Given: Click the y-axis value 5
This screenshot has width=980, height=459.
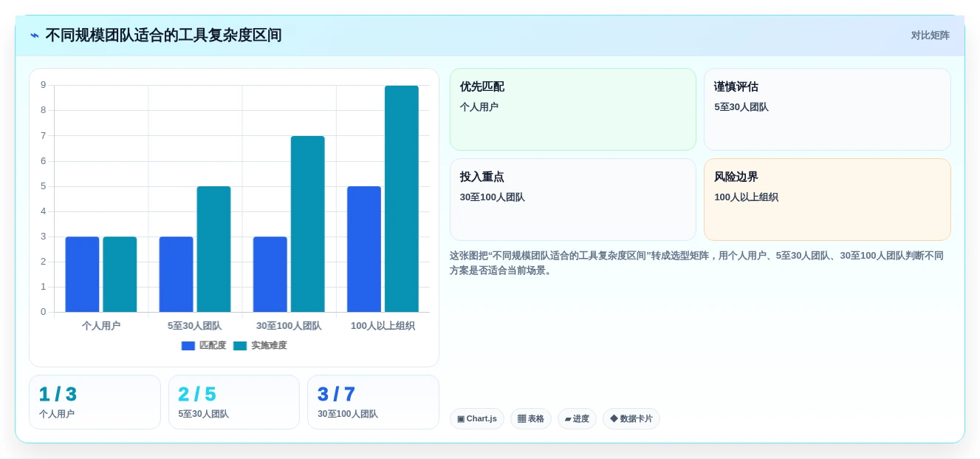Looking at the screenshot, I should [x=44, y=186].
